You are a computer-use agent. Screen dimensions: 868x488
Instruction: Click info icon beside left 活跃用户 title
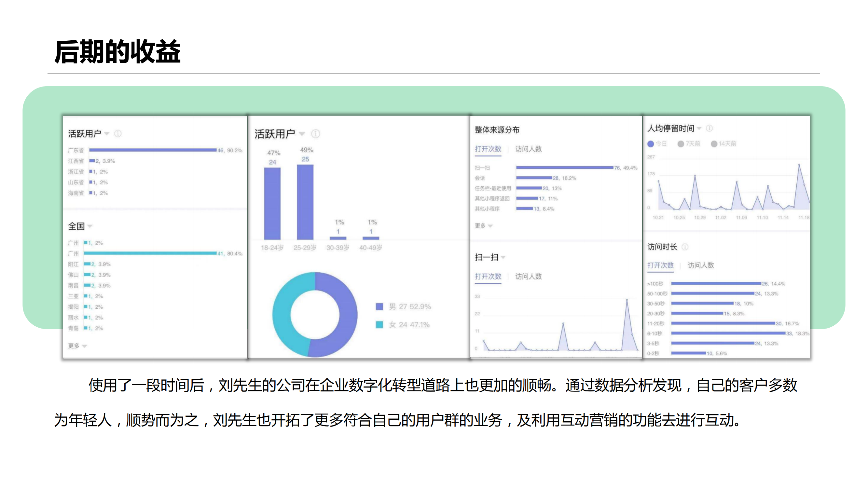(117, 134)
